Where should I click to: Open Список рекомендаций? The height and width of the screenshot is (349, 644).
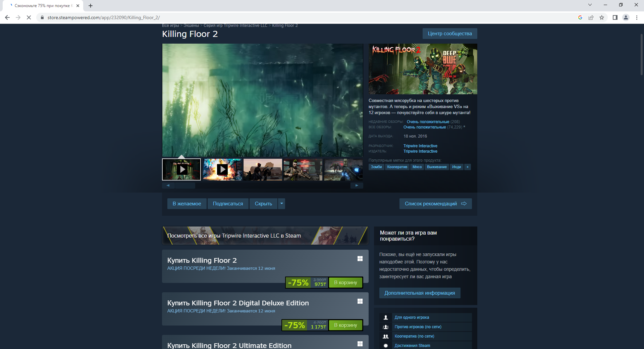[435, 204]
